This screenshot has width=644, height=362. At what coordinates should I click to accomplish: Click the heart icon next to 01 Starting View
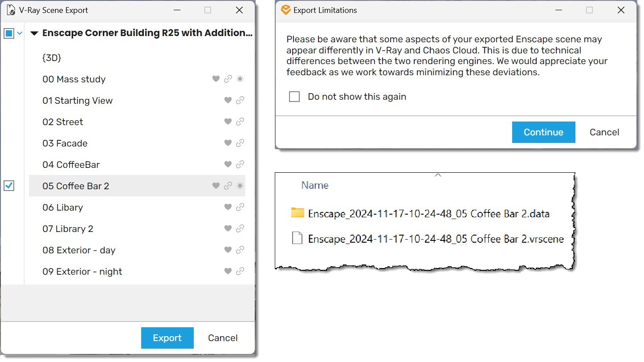pyautogui.click(x=228, y=100)
